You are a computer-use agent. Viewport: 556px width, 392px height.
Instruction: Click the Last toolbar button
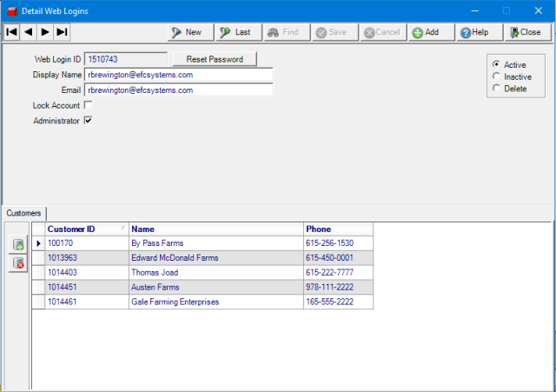[235, 32]
